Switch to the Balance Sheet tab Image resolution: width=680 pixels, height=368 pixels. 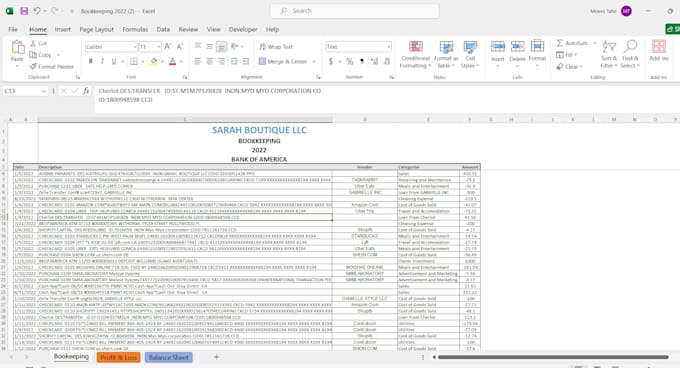point(169,357)
